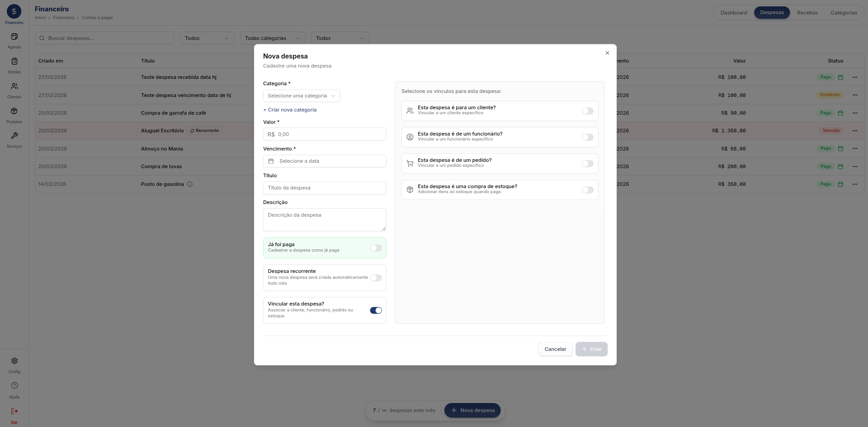Select the Almoço no Mania row title

pos(162,149)
